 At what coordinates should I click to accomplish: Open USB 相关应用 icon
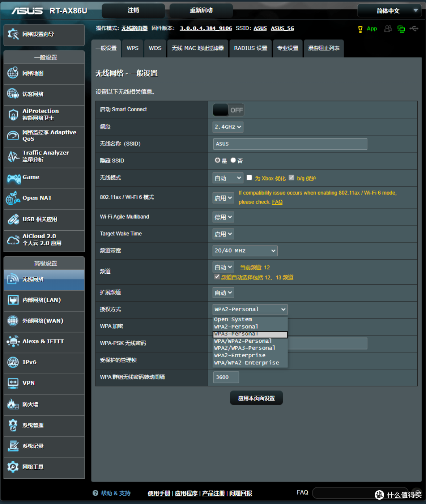click(13, 219)
